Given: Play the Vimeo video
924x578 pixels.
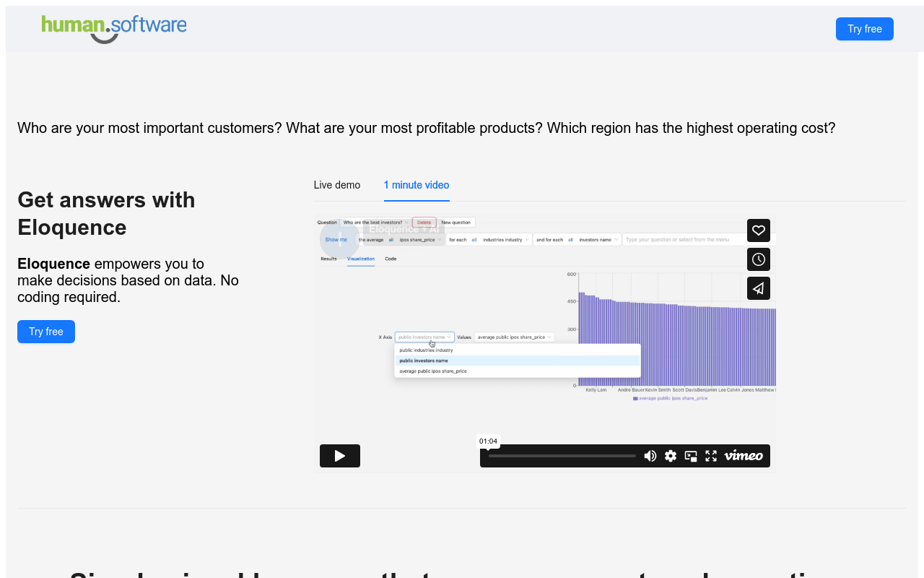Looking at the screenshot, I should (340, 456).
